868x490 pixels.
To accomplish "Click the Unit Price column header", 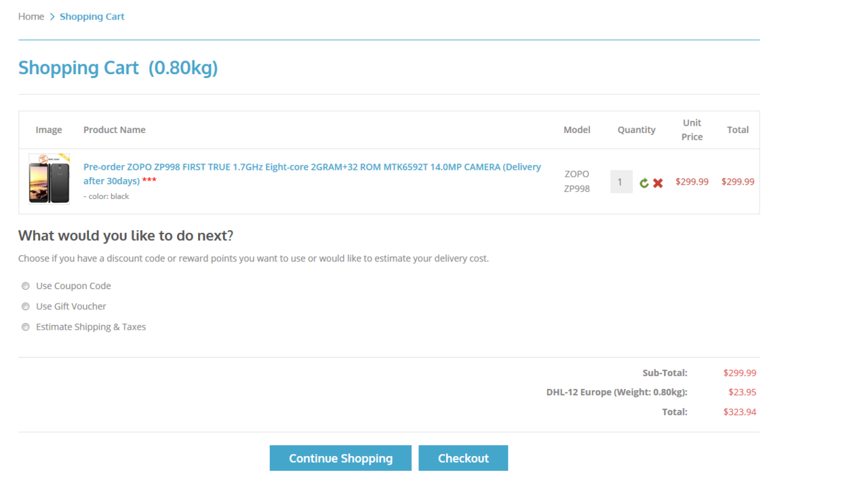I will (692, 130).
